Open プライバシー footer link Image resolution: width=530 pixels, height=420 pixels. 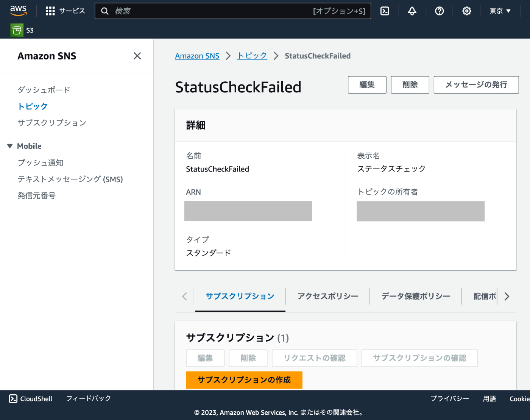[450, 399]
